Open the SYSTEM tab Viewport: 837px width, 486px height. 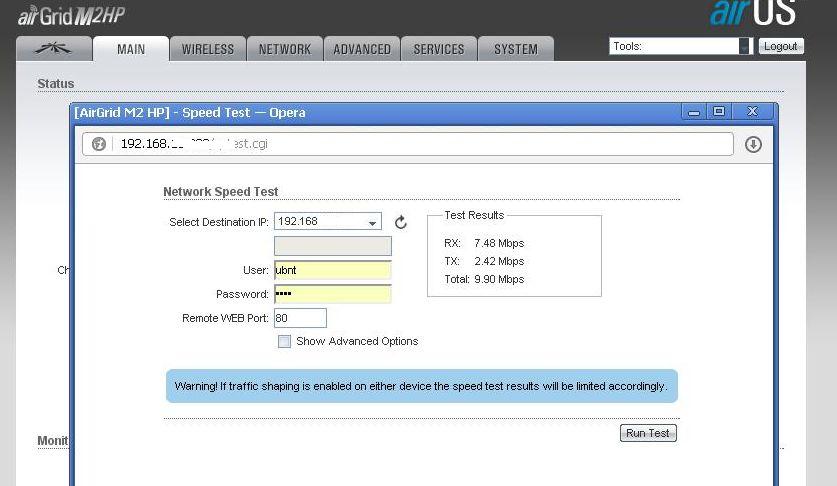click(x=516, y=49)
